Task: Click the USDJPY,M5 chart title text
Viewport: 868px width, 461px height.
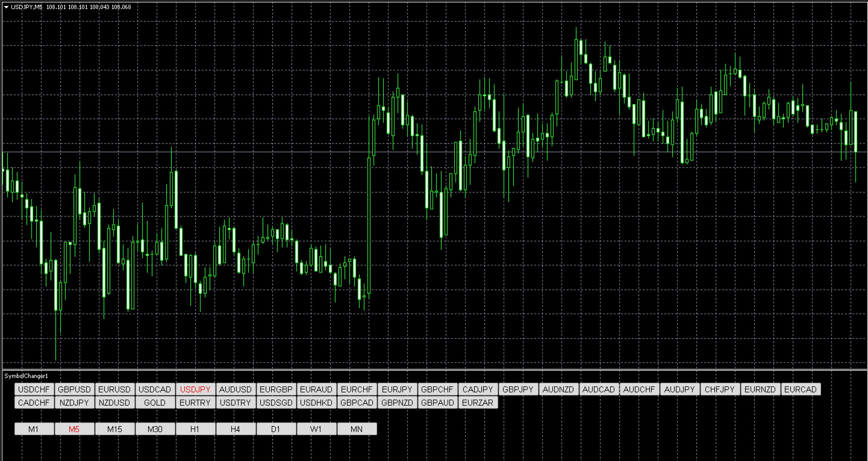Action: (x=27, y=7)
